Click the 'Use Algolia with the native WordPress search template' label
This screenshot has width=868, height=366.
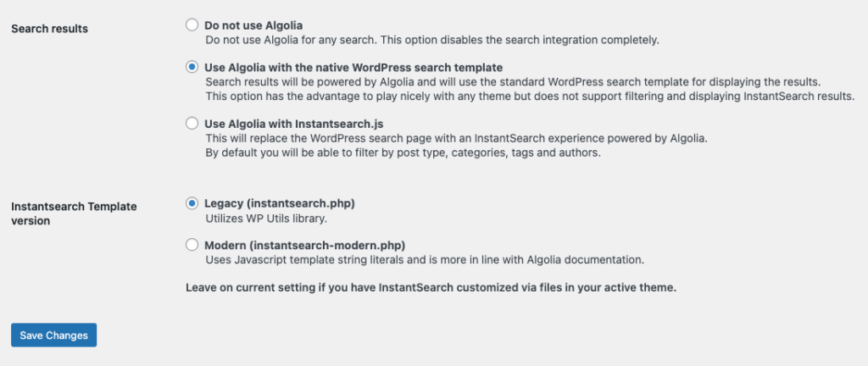353,68
